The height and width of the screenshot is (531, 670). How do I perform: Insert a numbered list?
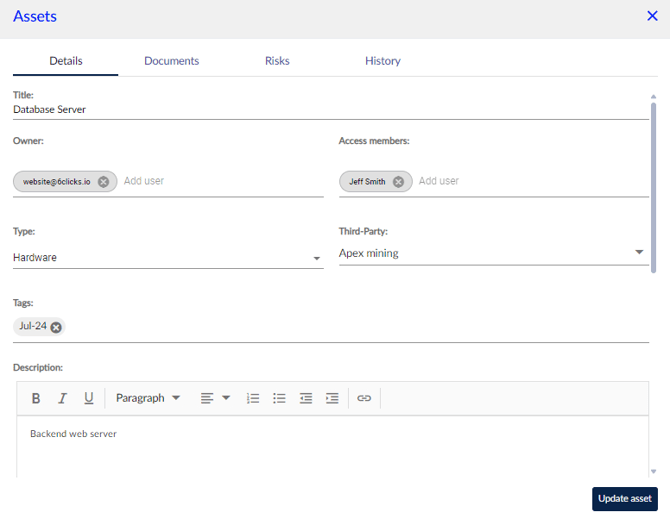coord(253,398)
